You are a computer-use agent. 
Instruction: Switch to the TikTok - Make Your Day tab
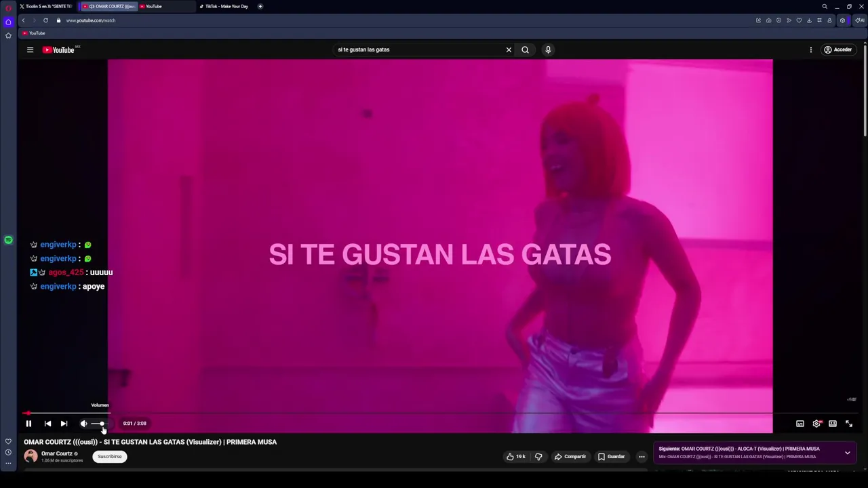coord(226,6)
